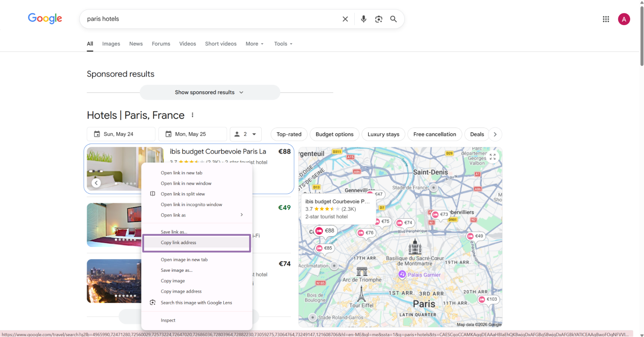Choose Open link in incognito window
The height and width of the screenshot is (337, 644).
point(197,204)
